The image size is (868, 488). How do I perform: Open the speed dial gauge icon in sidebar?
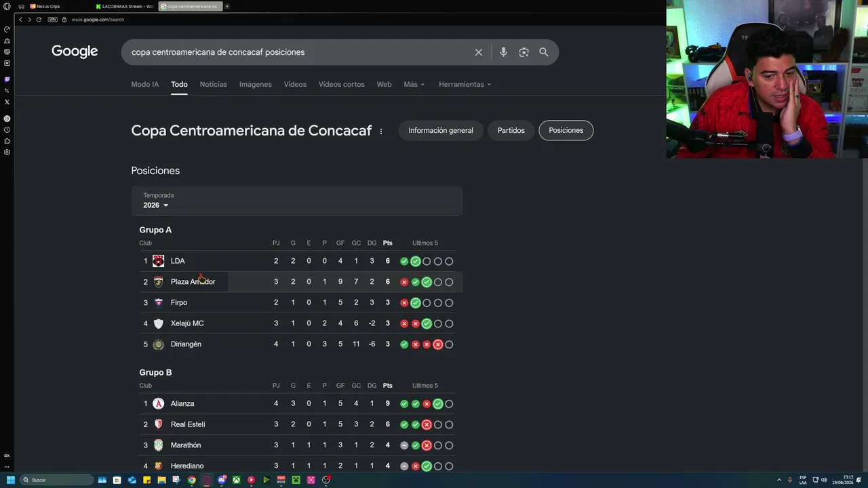point(7,29)
